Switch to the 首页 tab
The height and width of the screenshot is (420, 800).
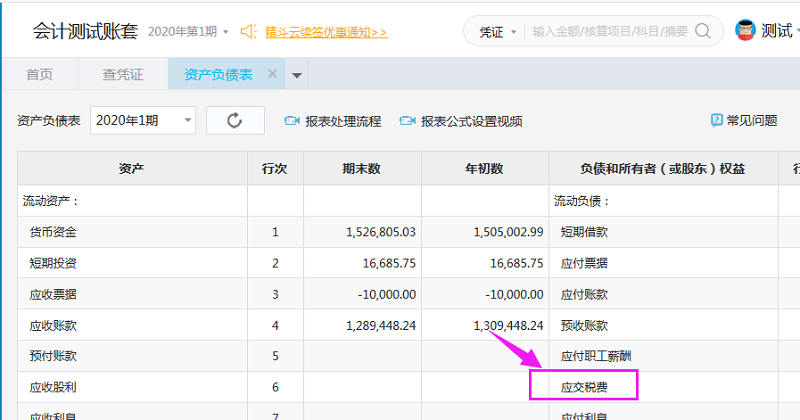tap(39, 75)
